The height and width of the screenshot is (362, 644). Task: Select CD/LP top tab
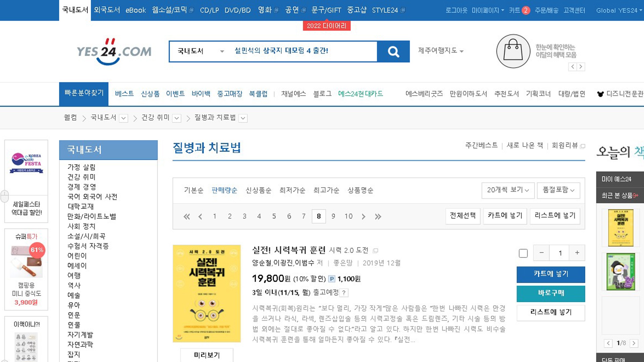pyautogui.click(x=209, y=10)
